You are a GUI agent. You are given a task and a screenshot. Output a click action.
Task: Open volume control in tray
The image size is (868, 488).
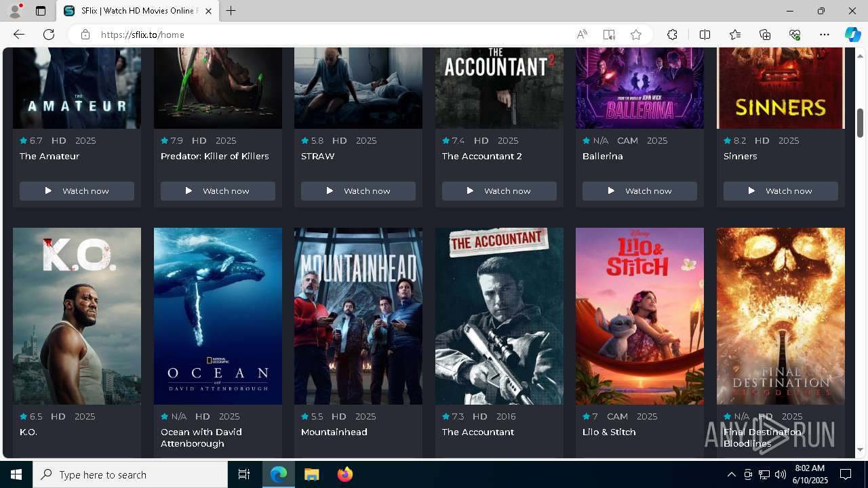pos(780,474)
